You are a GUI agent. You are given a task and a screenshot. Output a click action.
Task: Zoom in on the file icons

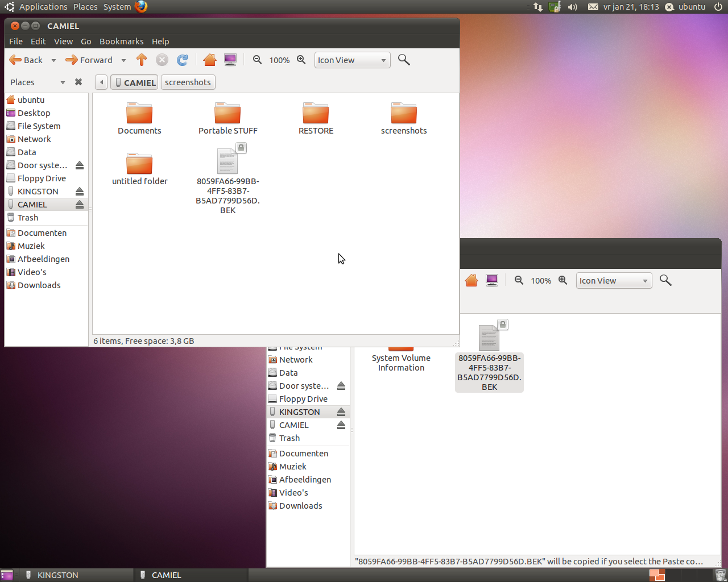[301, 60]
